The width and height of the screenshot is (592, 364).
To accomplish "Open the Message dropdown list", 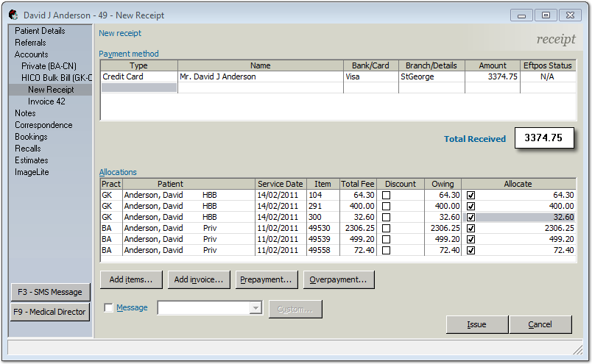I will click(256, 309).
